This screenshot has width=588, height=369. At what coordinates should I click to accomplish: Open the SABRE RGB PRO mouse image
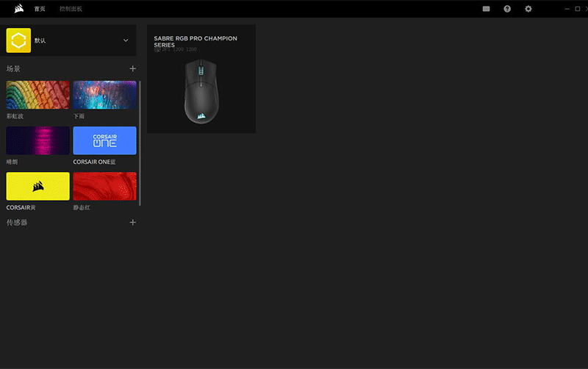201,92
